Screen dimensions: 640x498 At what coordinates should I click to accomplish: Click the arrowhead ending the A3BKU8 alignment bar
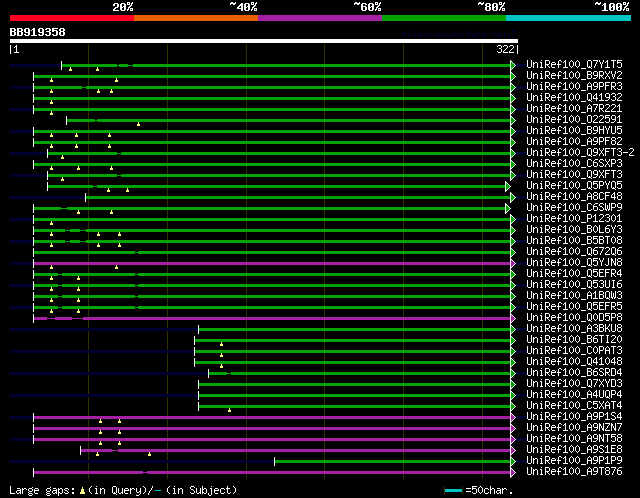tap(514, 329)
